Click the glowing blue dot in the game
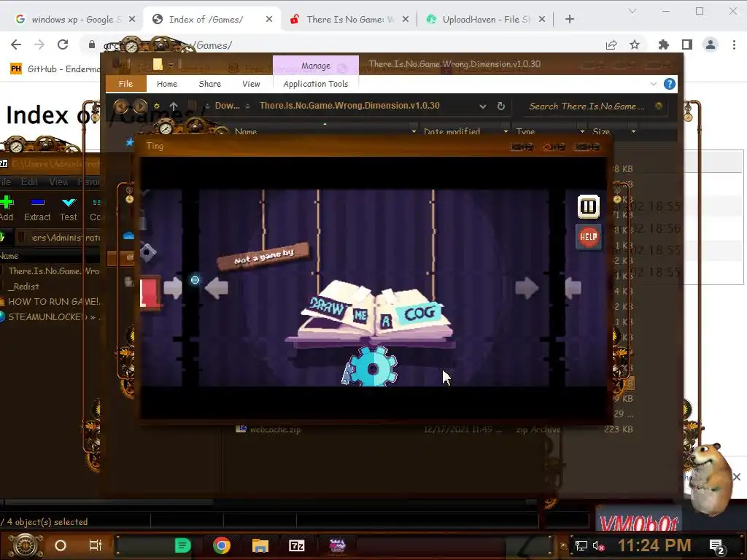Screen dimensions: 747x560 click(x=195, y=280)
